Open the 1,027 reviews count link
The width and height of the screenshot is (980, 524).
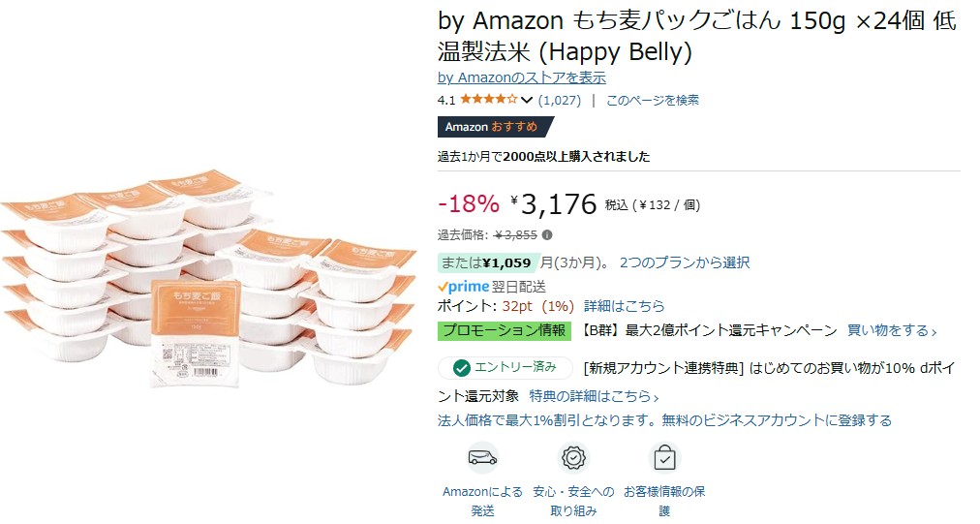560,100
